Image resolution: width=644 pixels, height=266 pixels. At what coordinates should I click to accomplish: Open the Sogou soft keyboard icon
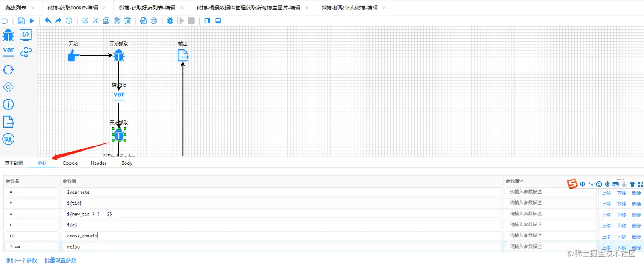point(615,184)
